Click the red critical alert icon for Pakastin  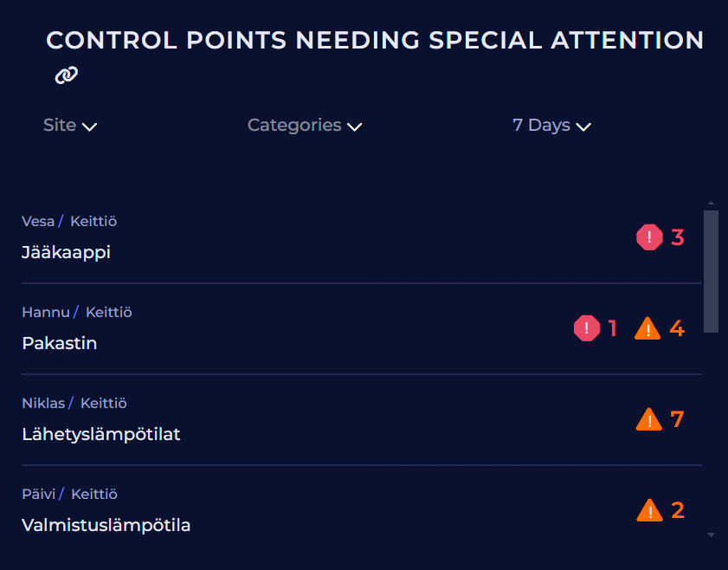(586, 328)
